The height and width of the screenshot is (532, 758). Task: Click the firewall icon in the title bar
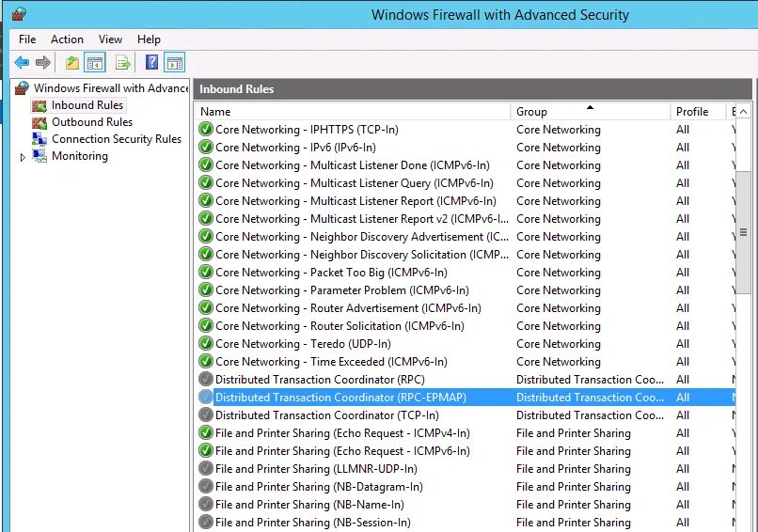[19, 14]
